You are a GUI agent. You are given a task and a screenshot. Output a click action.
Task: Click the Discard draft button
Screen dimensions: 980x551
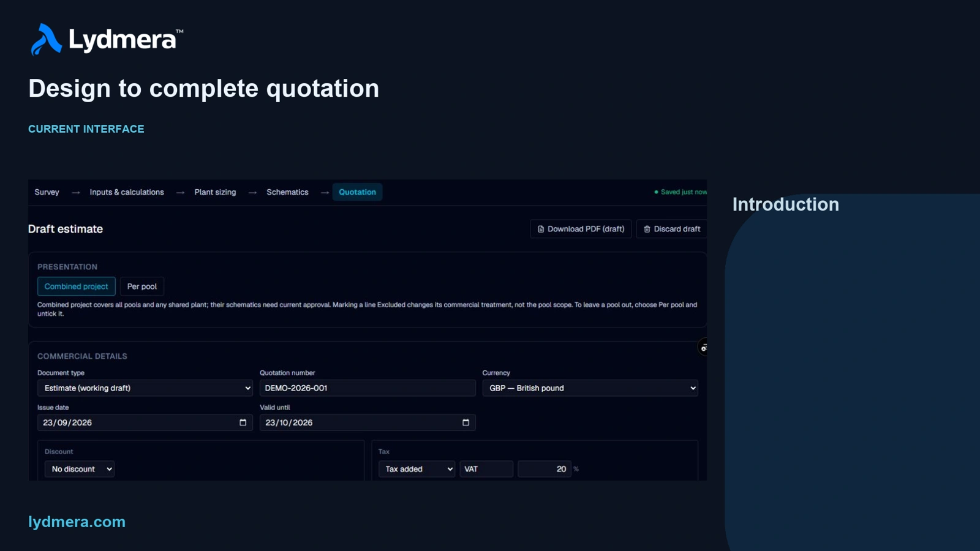[x=671, y=229]
